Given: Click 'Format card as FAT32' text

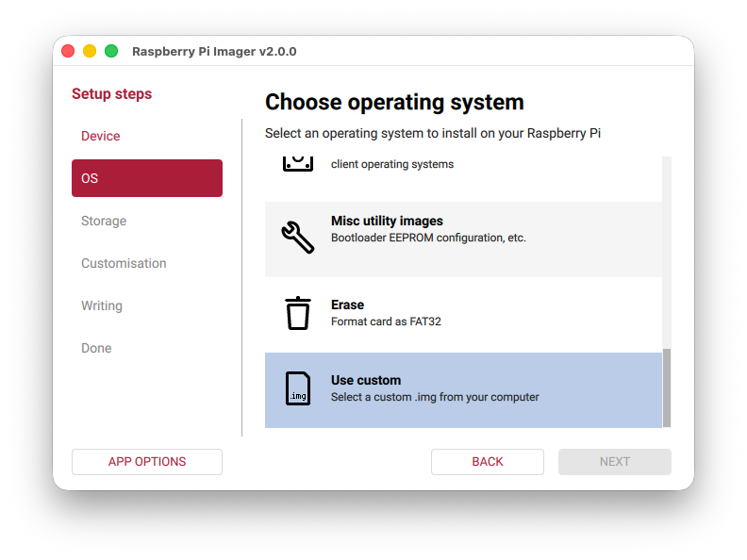Looking at the screenshot, I should coord(386,321).
